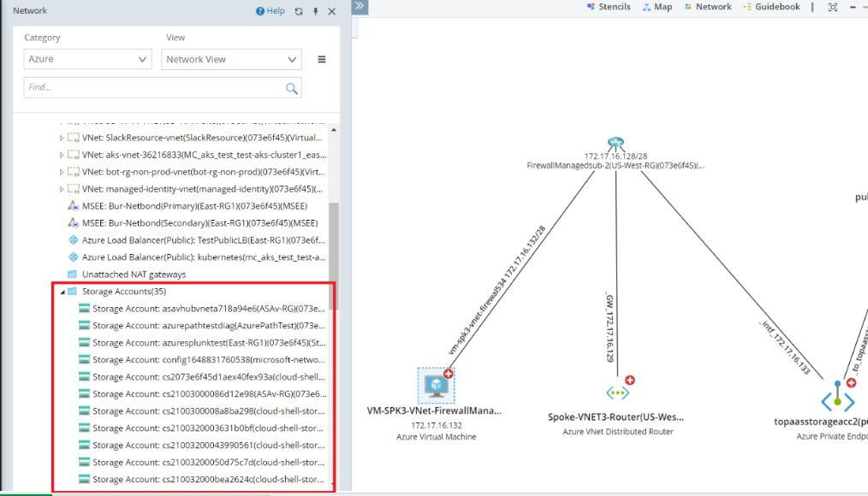Expand VNet managed-identity-vnet node
The image size is (868, 496).
62,189
